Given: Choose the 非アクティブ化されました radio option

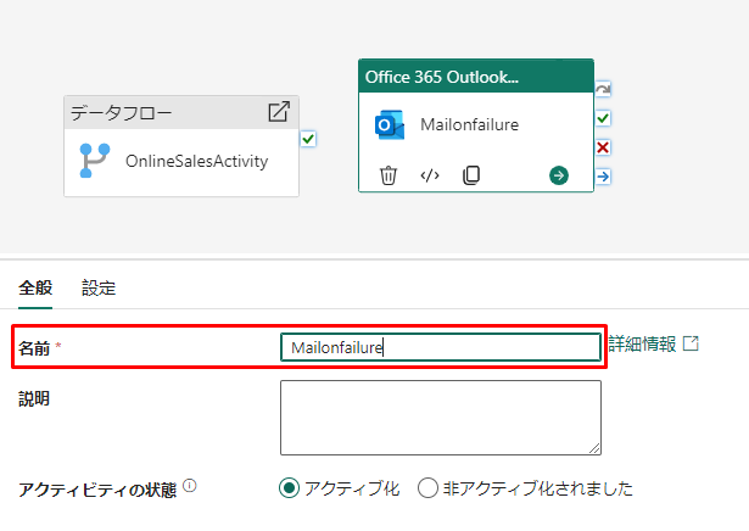Looking at the screenshot, I should coord(428,489).
